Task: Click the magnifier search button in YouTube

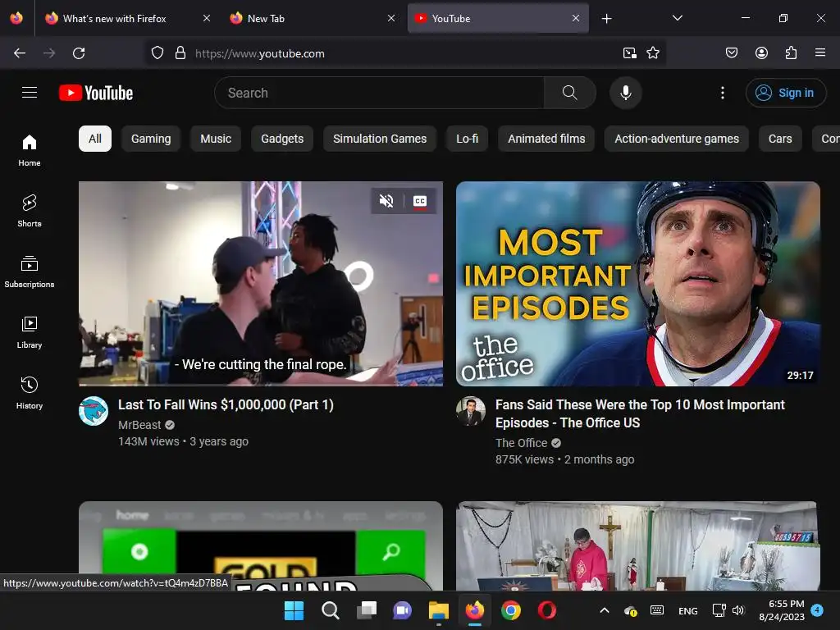Action: point(570,93)
